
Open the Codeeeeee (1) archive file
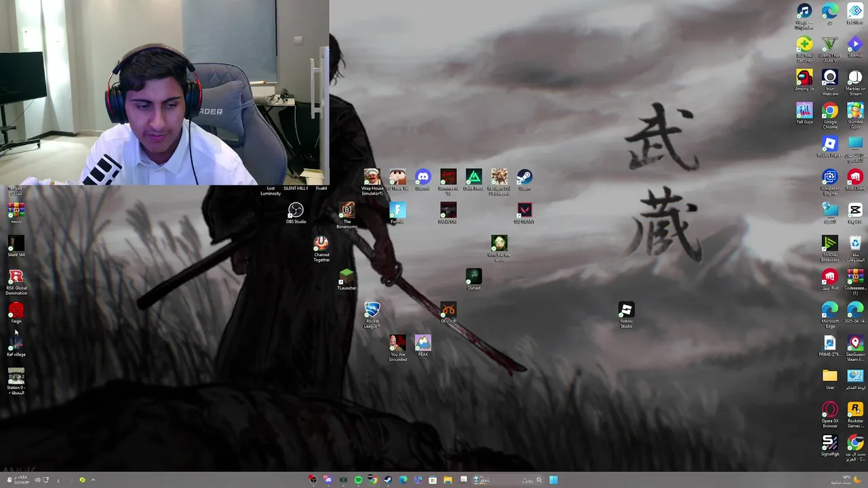855,282
